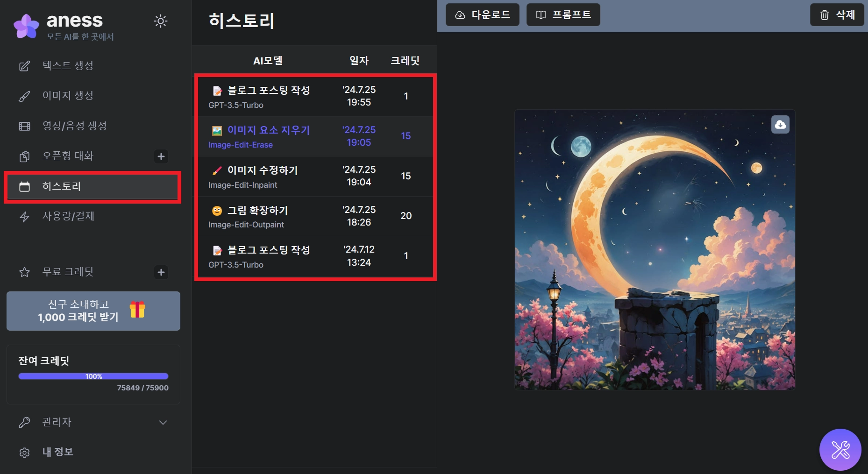Click 내 정보 gear icon
This screenshot has width=868, height=474.
(x=24, y=453)
